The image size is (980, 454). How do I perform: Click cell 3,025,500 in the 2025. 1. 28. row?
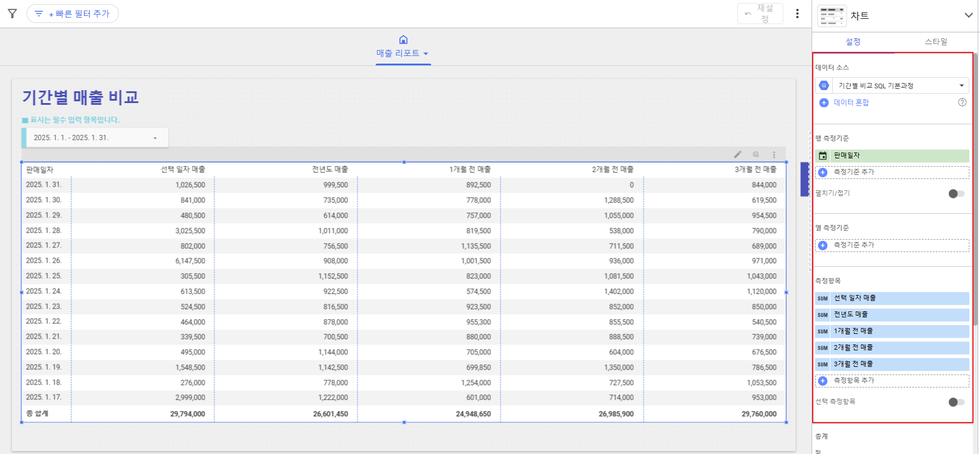[190, 231]
